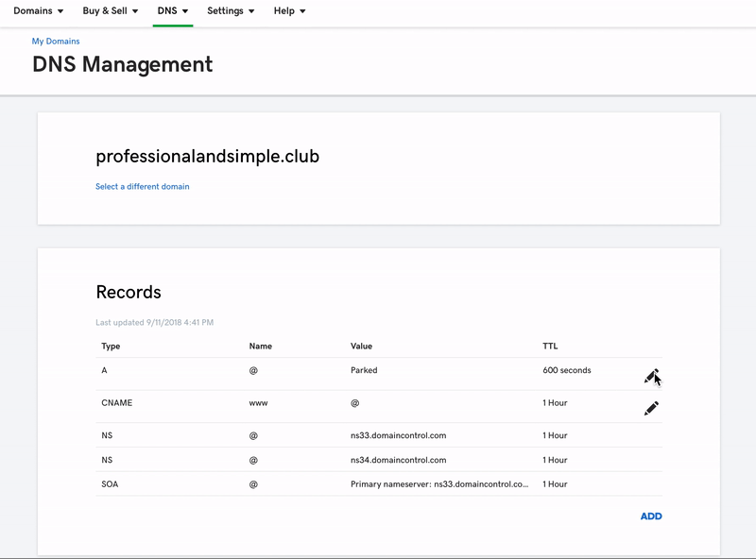Click the TTL column header
Viewport: 756px width, 559px height.
[550, 346]
